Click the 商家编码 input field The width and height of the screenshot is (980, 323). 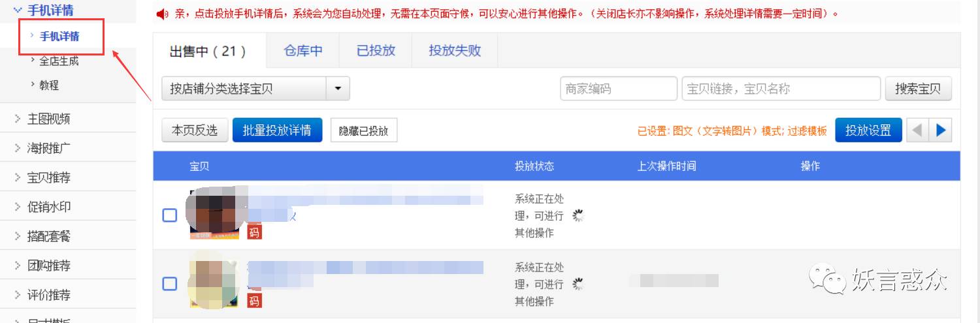click(618, 89)
